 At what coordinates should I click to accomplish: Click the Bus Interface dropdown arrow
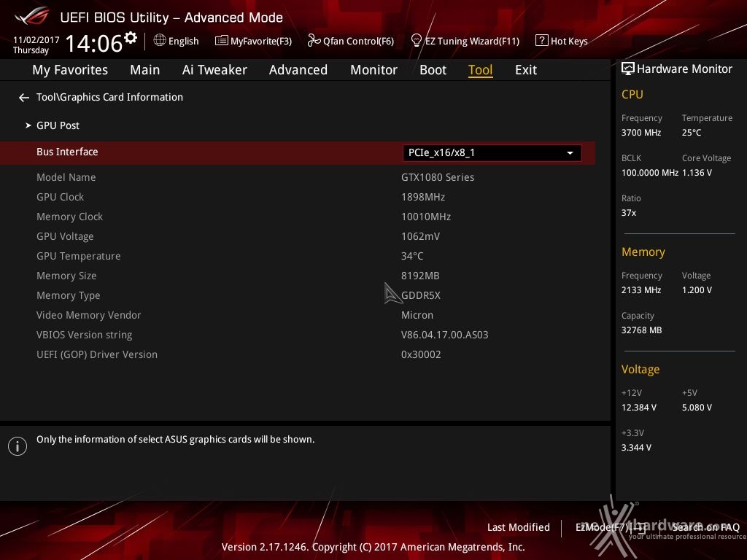570,153
